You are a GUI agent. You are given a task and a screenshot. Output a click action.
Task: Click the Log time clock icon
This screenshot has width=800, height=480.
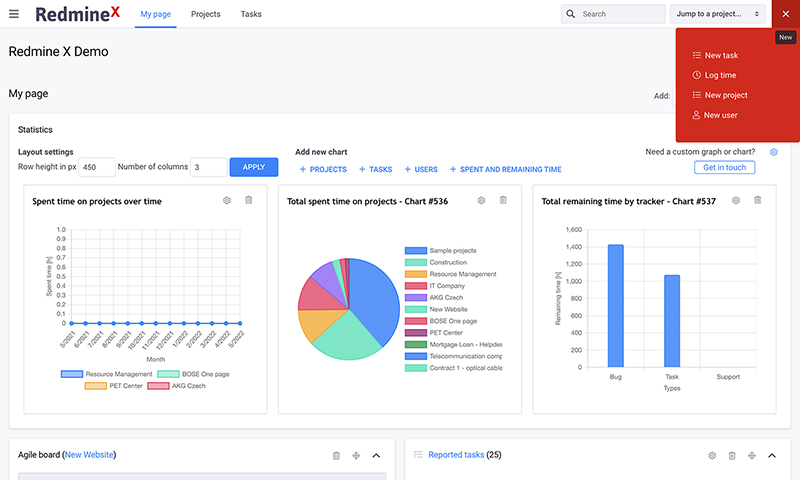pos(696,75)
